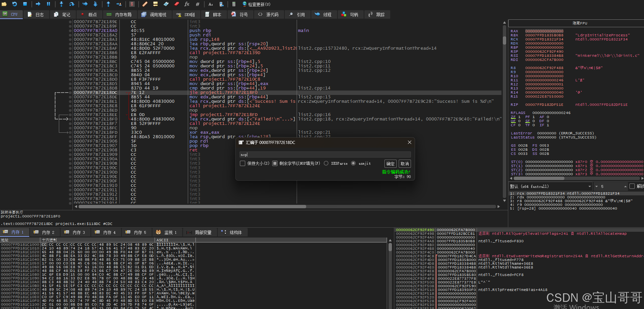Launch the Scylla plugin icon
The image size is (644, 309).
pos(132,4)
